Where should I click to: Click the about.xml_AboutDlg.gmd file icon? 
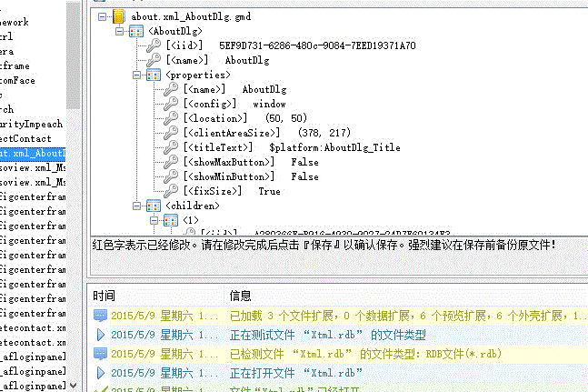(x=118, y=17)
